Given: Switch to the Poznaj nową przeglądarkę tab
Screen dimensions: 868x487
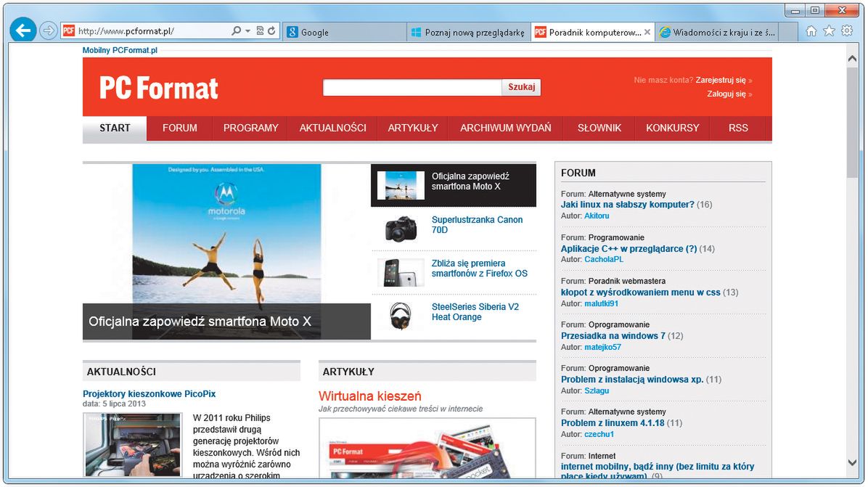Looking at the screenshot, I should point(468,32).
